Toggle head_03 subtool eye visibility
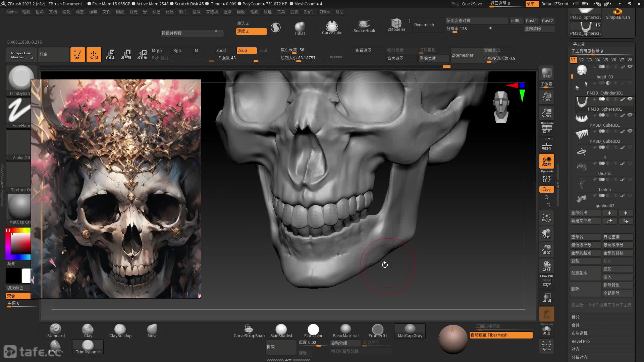Viewport: 644px width, 362px height. [630, 67]
